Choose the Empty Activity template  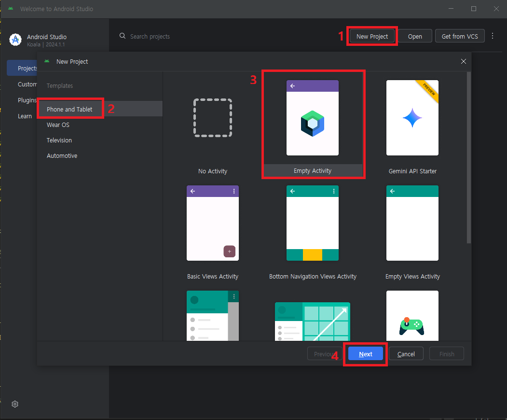click(x=312, y=118)
